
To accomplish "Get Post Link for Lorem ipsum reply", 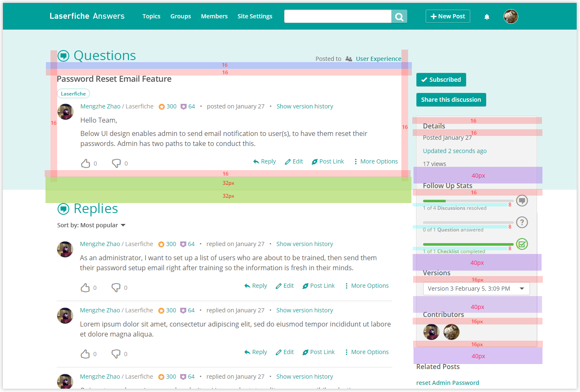I will pos(319,352).
